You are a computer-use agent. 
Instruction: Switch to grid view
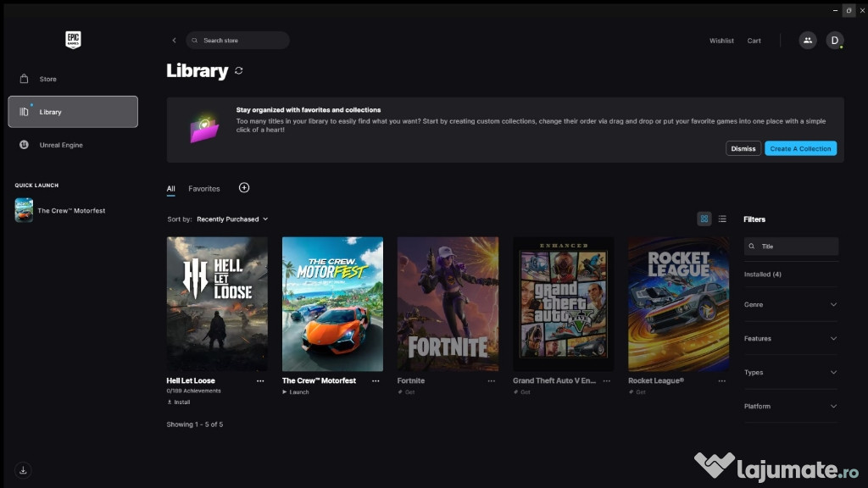pos(704,219)
